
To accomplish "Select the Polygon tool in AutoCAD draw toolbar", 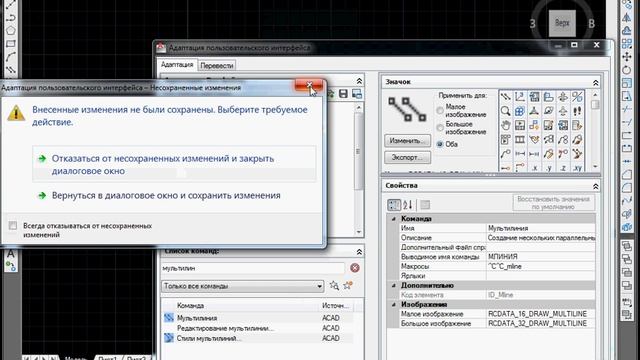I will [11, 31].
